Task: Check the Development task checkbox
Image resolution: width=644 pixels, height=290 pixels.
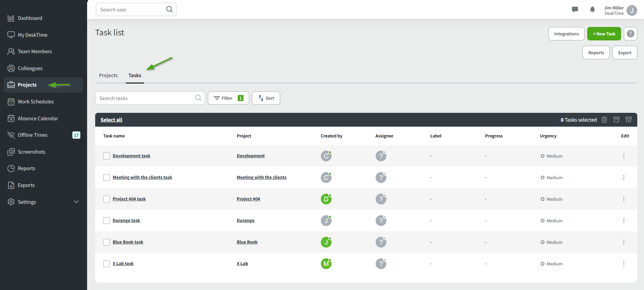Action: pyautogui.click(x=107, y=156)
